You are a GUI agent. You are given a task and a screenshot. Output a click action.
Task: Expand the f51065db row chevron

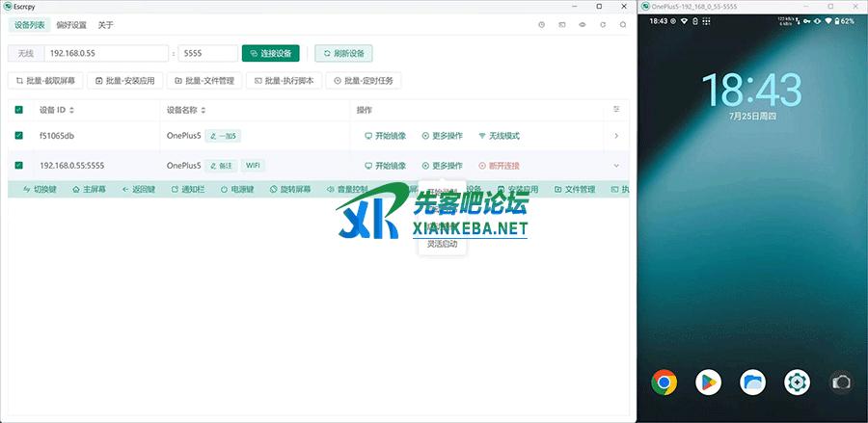(x=616, y=136)
